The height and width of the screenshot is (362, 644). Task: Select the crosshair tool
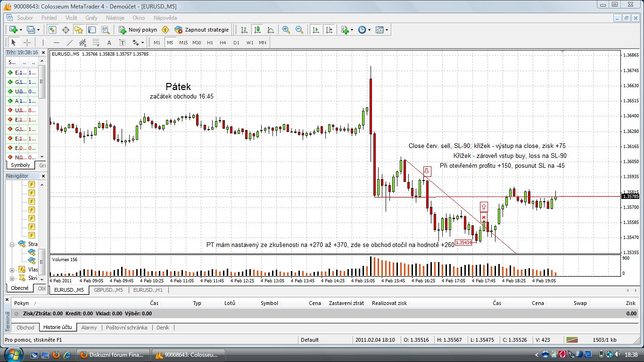click(27, 42)
